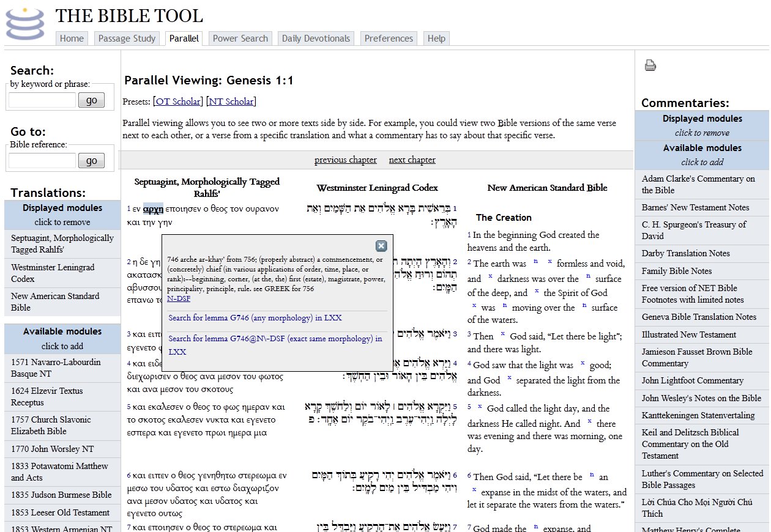This screenshot has width=771, height=532.
Task: Click the printer icon
Action: 650,65
